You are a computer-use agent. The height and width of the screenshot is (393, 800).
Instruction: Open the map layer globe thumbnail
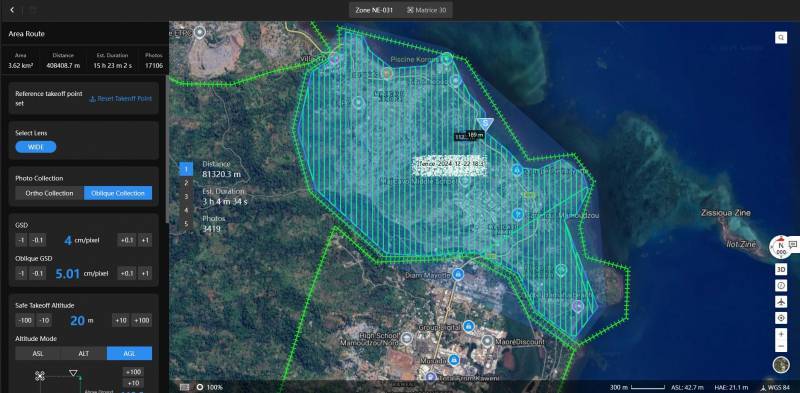click(781, 365)
